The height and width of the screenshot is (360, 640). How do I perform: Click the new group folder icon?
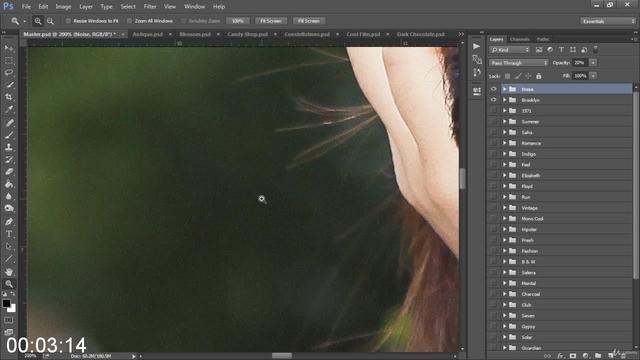click(x=598, y=356)
